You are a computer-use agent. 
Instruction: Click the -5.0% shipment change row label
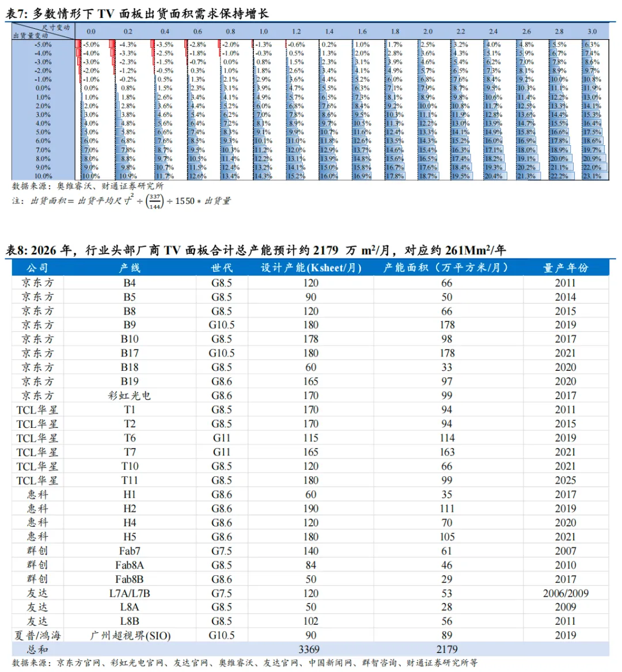[43, 44]
